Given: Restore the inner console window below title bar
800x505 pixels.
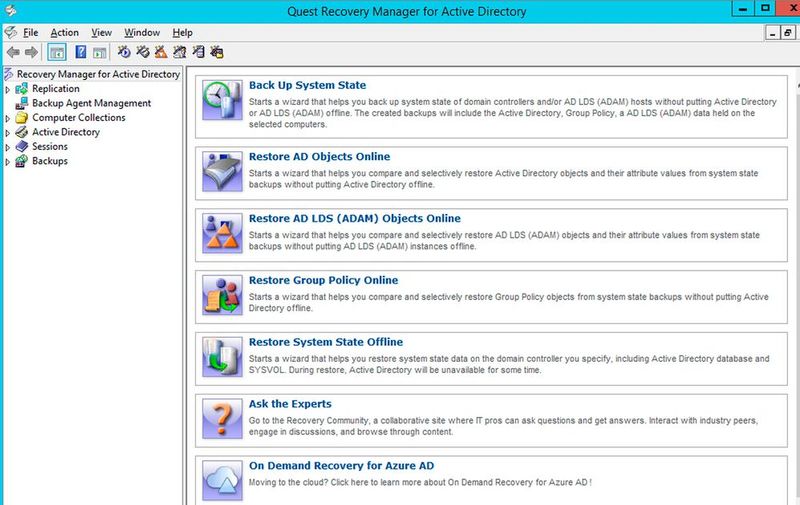Looking at the screenshot, I should 788,33.
